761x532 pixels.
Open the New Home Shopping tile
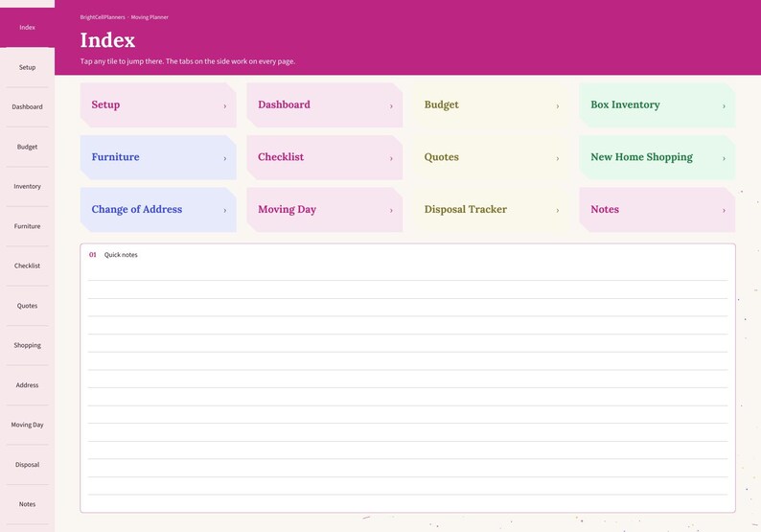coord(657,157)
